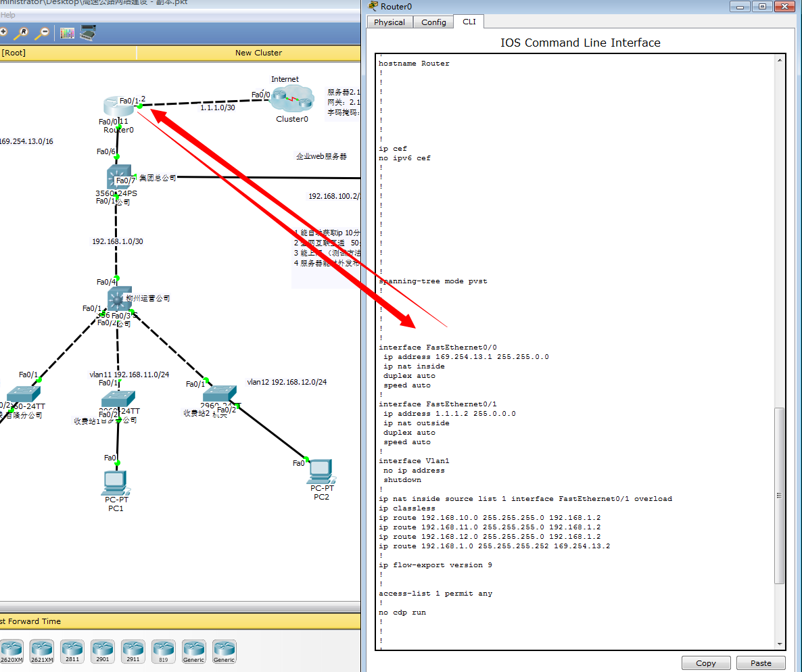Minimize the Router0 window
Viewport: 802px width, 672px height.
coord(740,7)
